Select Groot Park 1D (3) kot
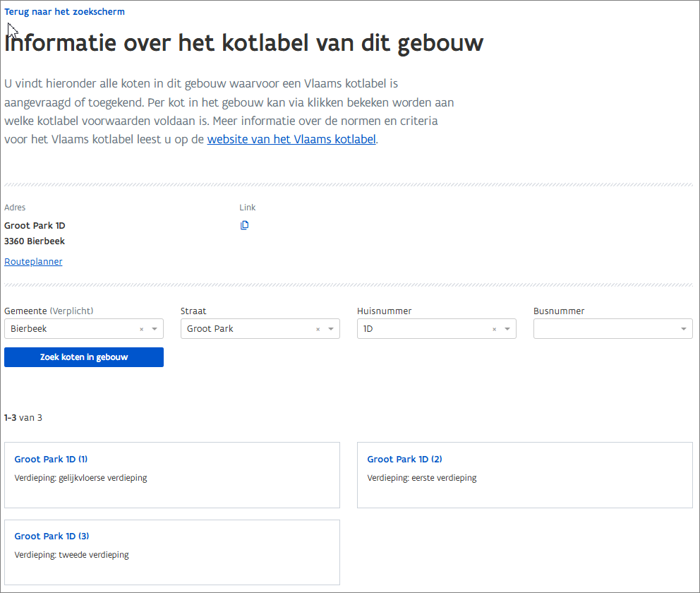Viewport: 700px width, 593px height. point(52,537)
